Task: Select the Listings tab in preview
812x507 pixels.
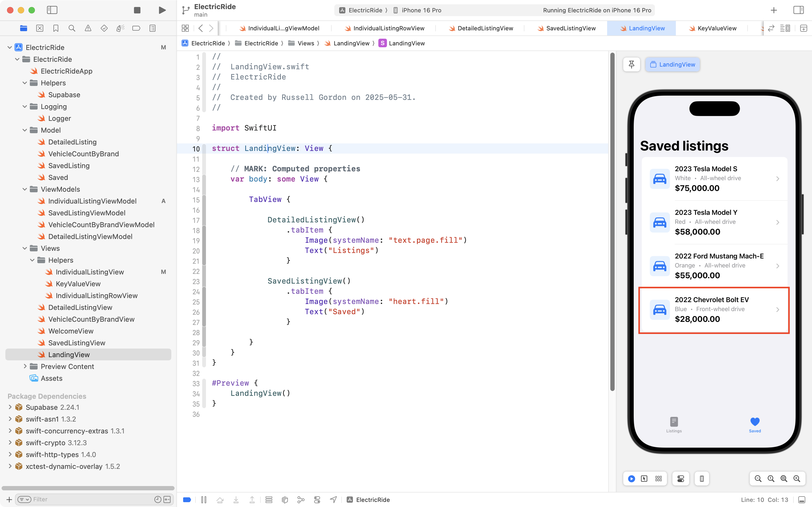Action: click(x=673, y=425)
